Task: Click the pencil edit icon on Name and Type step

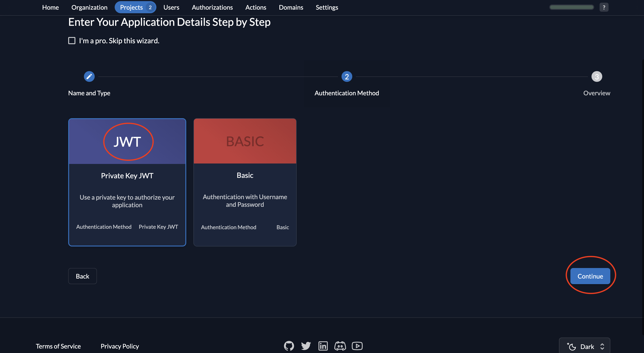Action: tap(89, 76)
